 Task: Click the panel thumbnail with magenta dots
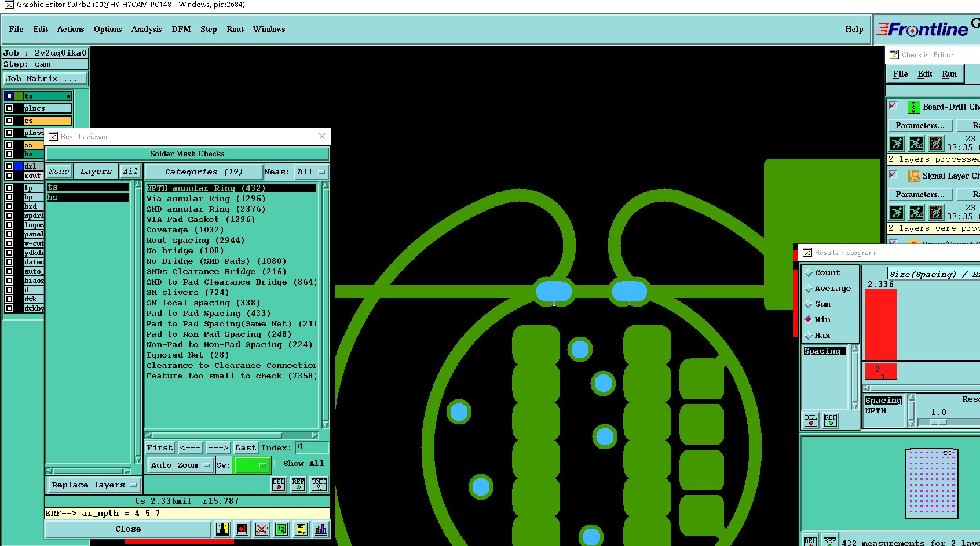point(931,483)
